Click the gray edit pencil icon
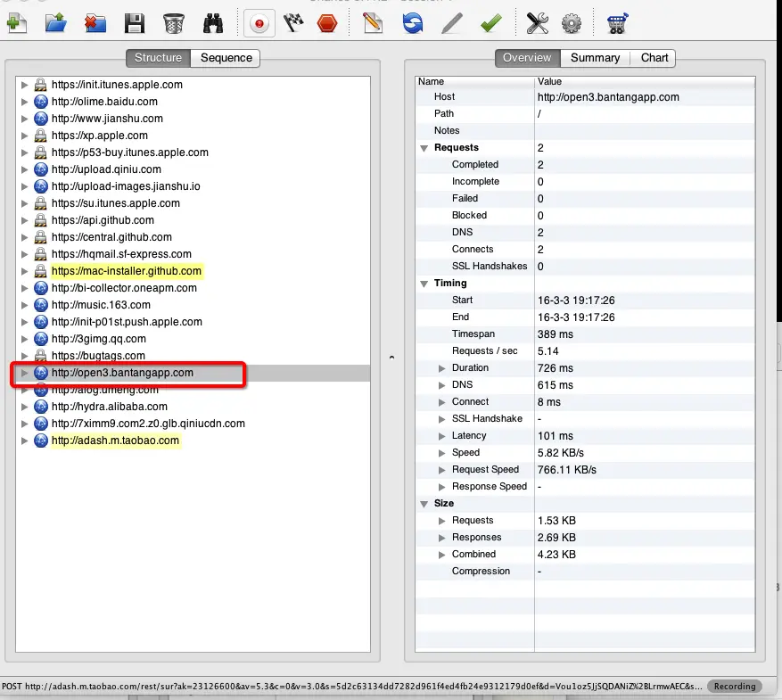Screen dimensions: 782x700 coord(452,23)
